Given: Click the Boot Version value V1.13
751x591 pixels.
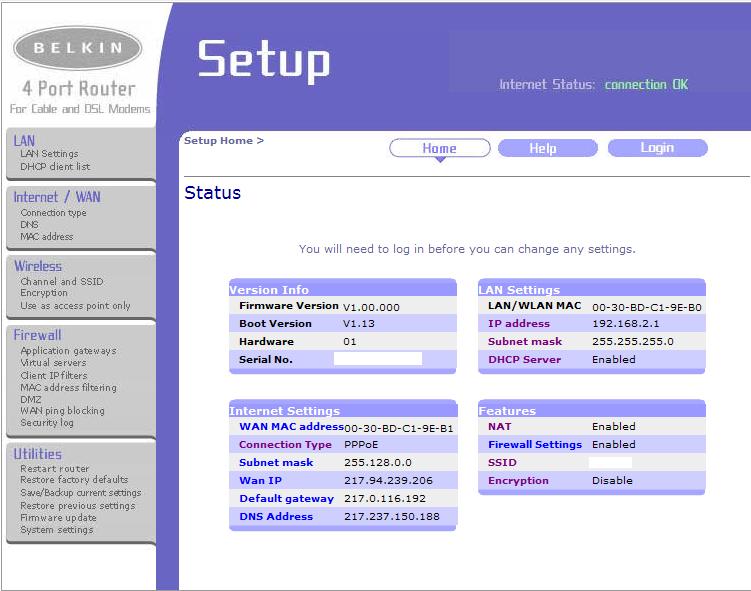Looking at the screenshot, I should pyautogui.click(x=359, y=324).
